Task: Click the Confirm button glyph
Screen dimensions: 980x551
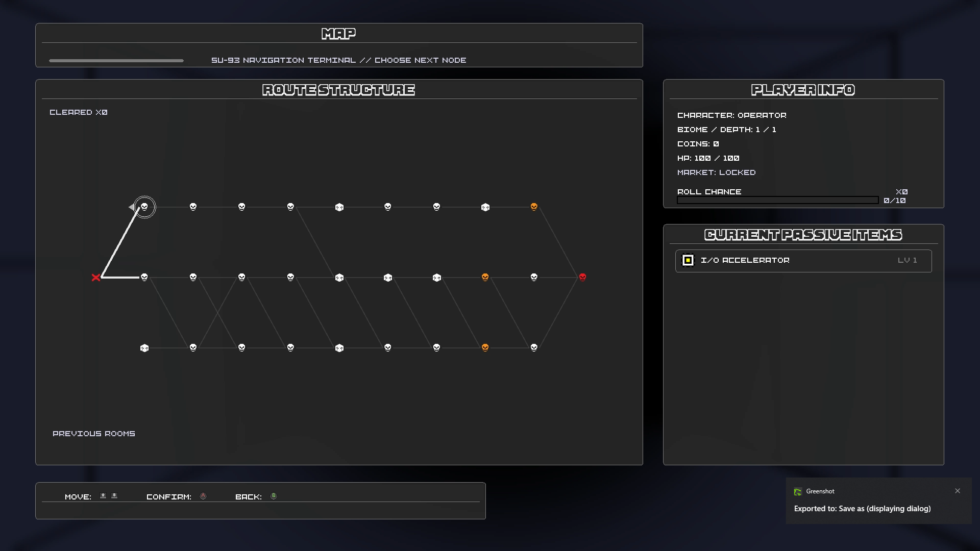Action: point(203,496)
